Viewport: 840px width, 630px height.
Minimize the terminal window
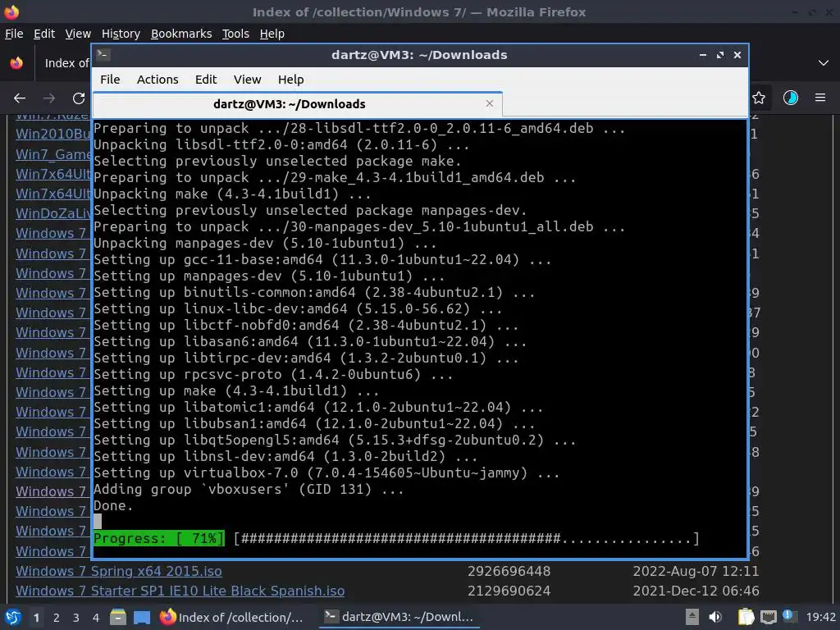click(x=703, y=55)
